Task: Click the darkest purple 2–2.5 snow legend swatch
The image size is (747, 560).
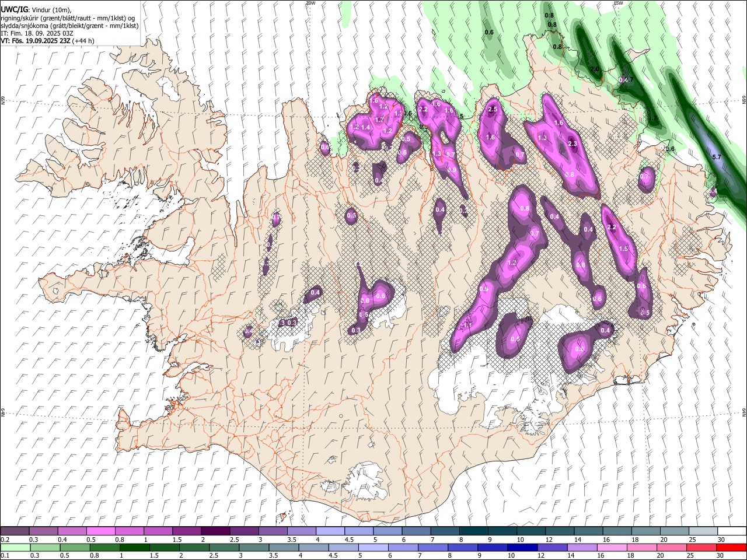Action: [215, 531]
